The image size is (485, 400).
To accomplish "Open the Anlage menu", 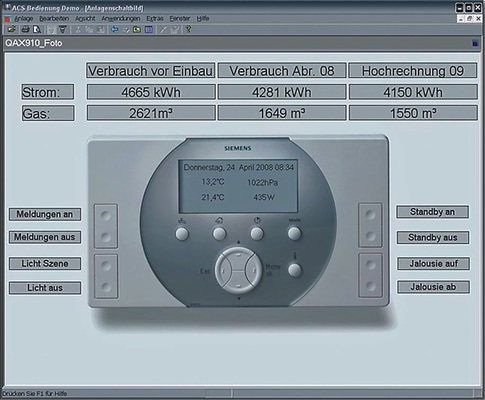I will coord(24,18).
